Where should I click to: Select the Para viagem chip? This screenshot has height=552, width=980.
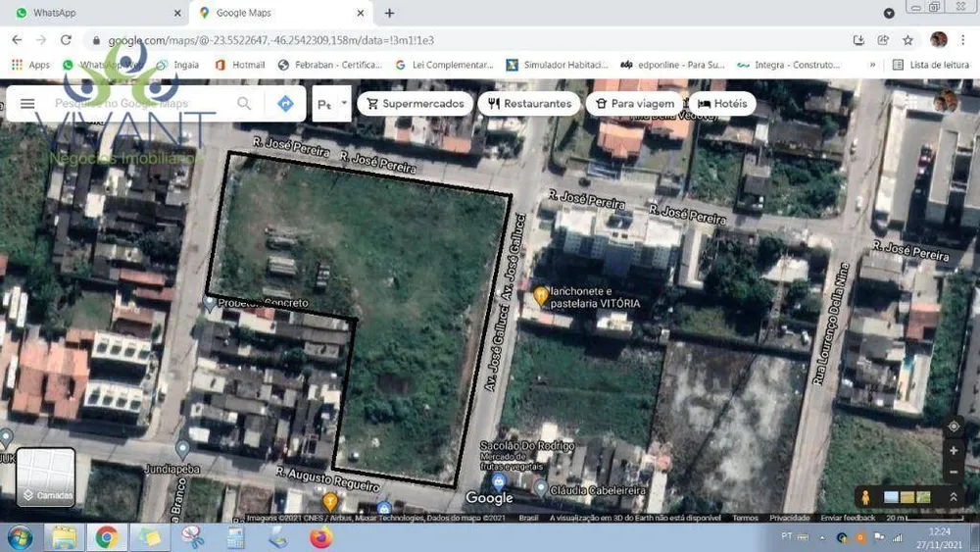(x=634, y=104)
